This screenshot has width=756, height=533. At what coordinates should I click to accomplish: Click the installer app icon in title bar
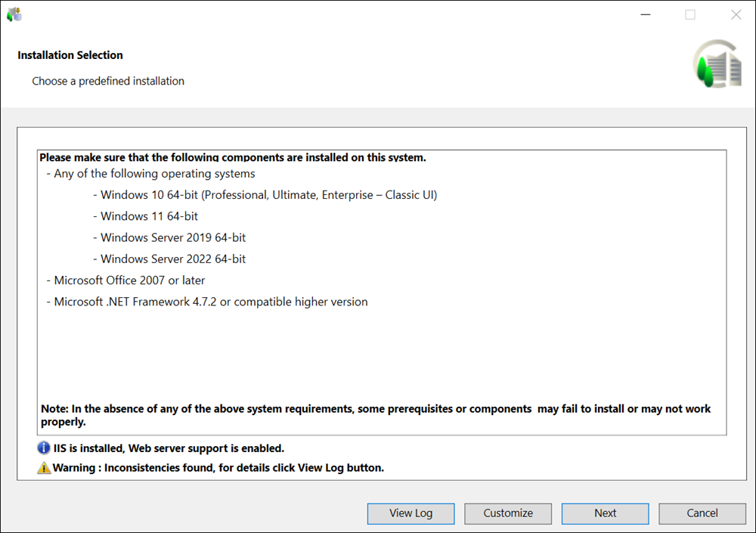pyautogui.click(x=14, y=14)
